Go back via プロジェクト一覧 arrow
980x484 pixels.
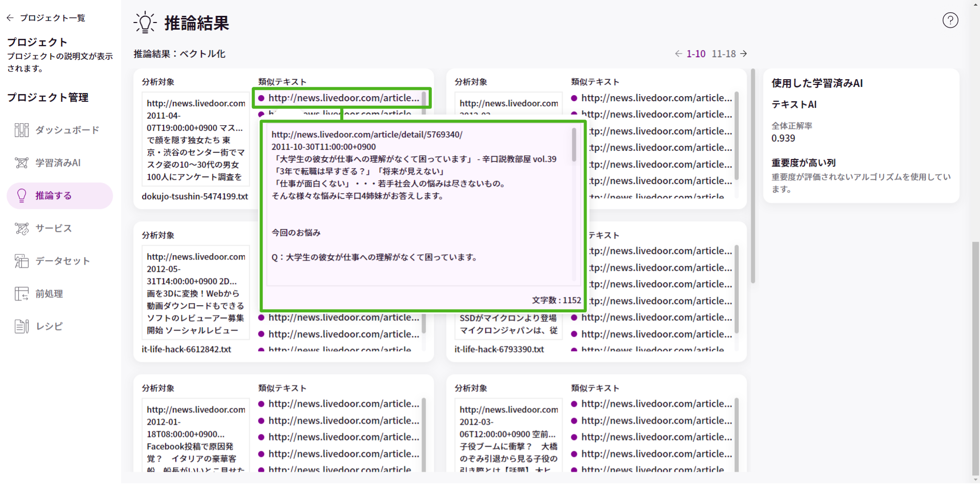pos(10,18)
